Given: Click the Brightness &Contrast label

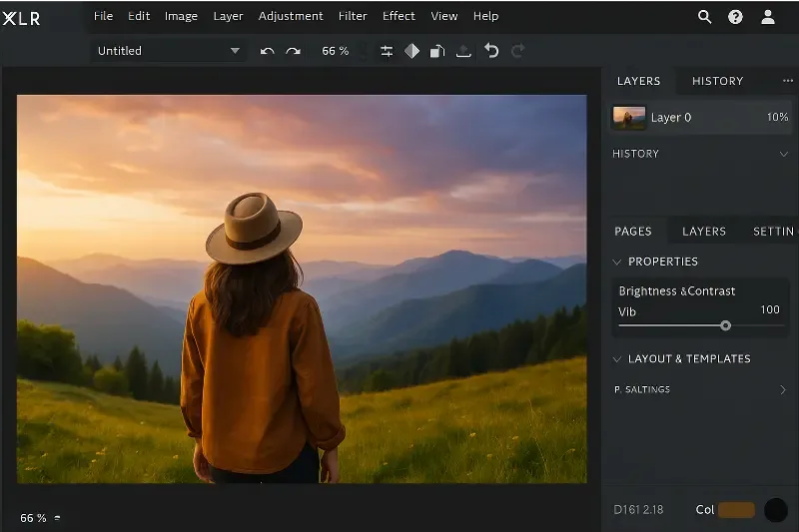Looking at the screenshot, I should tap(677, 291).
